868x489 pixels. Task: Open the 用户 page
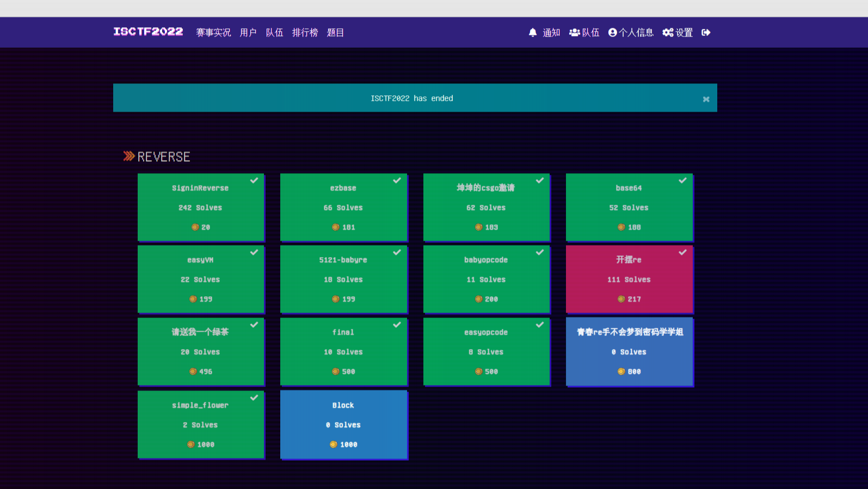point(248,33)
